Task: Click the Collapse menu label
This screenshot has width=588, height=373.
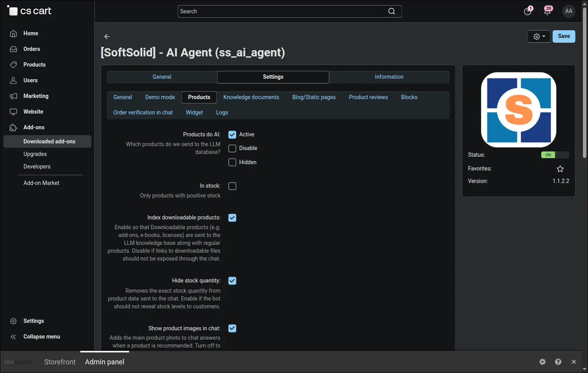Action: pos(42,337)
